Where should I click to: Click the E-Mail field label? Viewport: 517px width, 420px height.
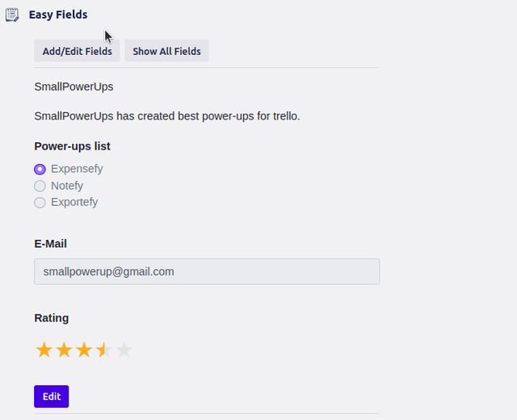pyautogui.click(x=50, y=244)
